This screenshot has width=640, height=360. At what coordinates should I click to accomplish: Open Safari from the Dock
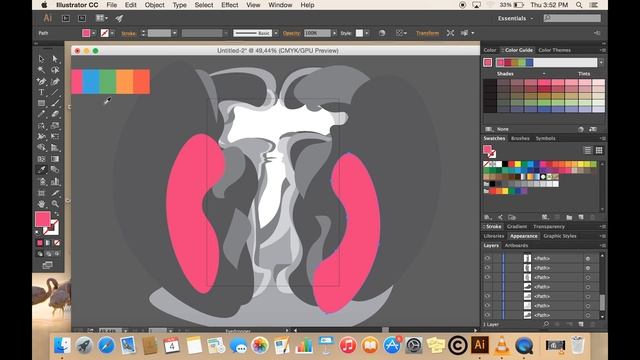pos(106,345)
